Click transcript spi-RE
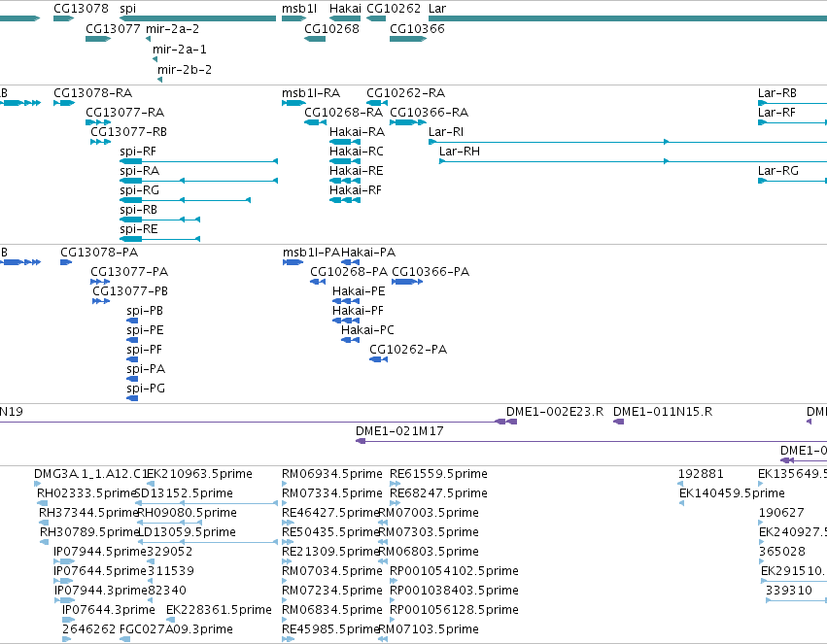827x644 pixels. (139, 229)
